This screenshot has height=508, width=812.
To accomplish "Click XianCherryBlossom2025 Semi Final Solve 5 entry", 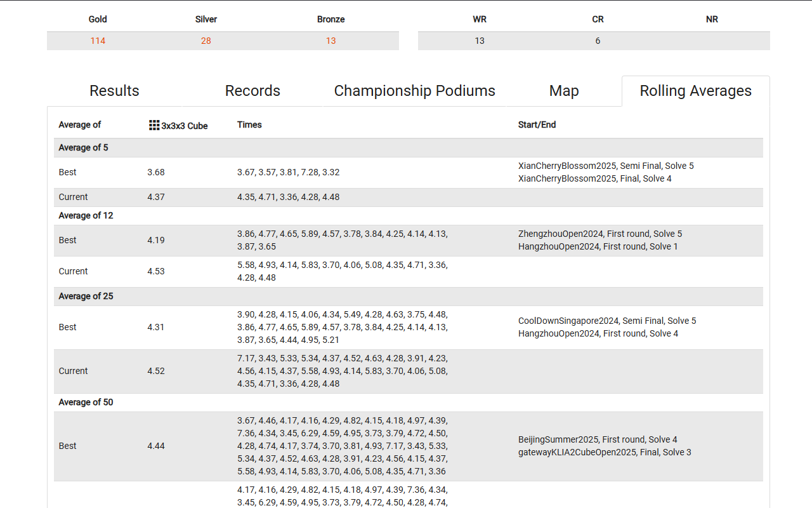I will (606, 166).
